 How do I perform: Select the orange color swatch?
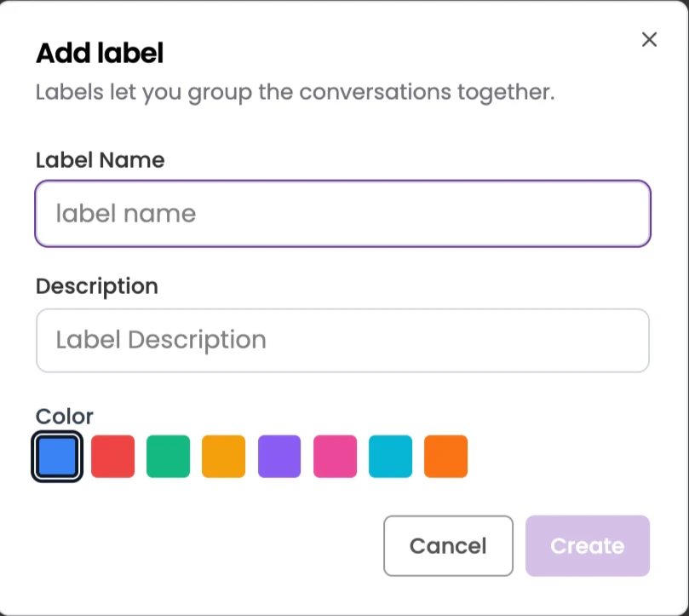tap(445, 456)
